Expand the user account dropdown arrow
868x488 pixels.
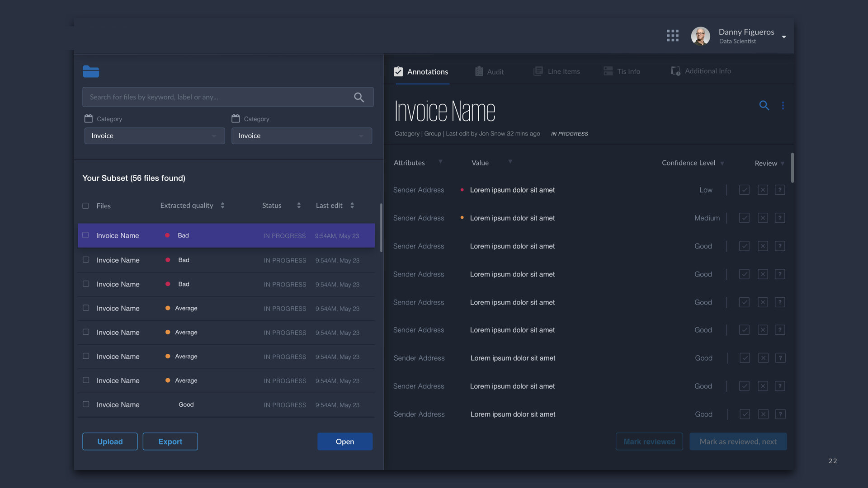tap(784, 37)
